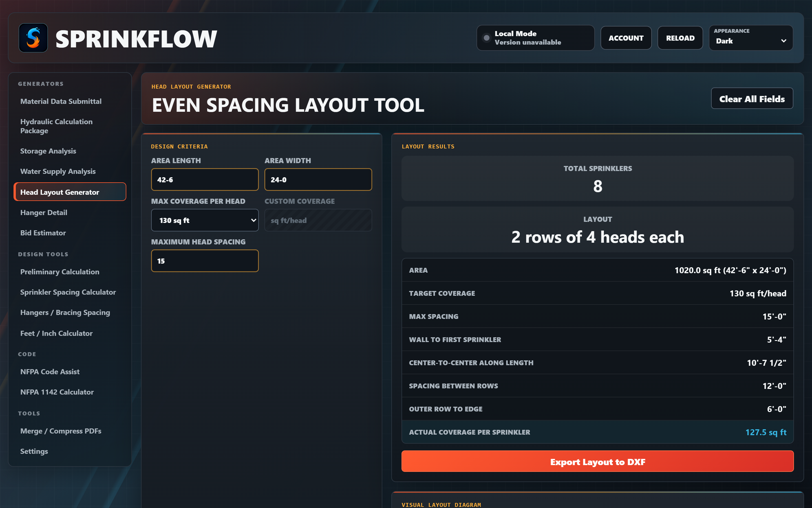Open Hanger Detail generator
Viewport: 812px width, 508px height.
[x=70, y=213]
